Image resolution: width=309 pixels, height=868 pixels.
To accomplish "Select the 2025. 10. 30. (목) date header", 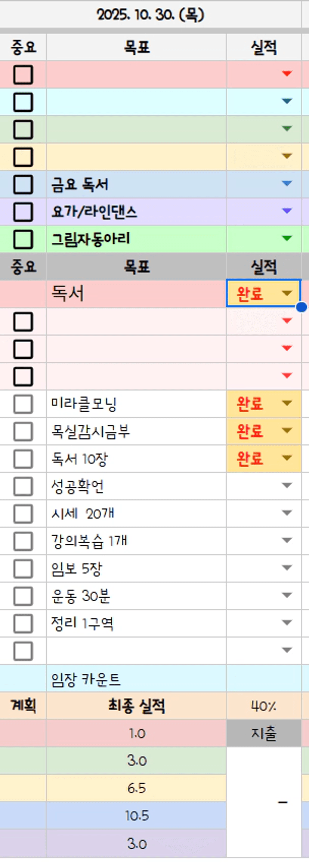I will tap(150, 15).
